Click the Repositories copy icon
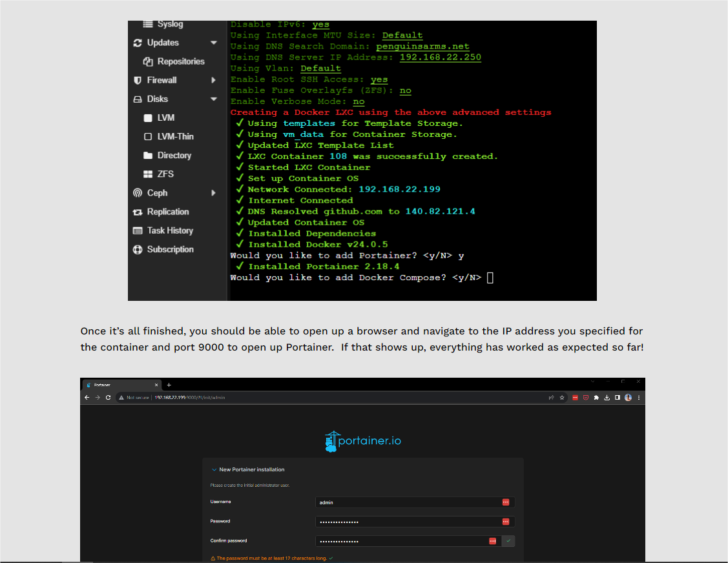Viewport: 728px width, 563px height. point(148,61)
